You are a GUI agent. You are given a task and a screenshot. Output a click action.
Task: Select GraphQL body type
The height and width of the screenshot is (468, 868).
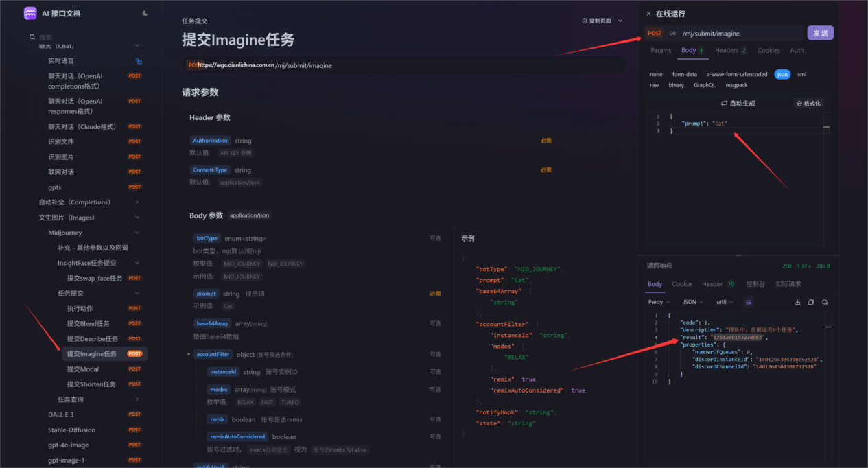(x=705, y=85)
